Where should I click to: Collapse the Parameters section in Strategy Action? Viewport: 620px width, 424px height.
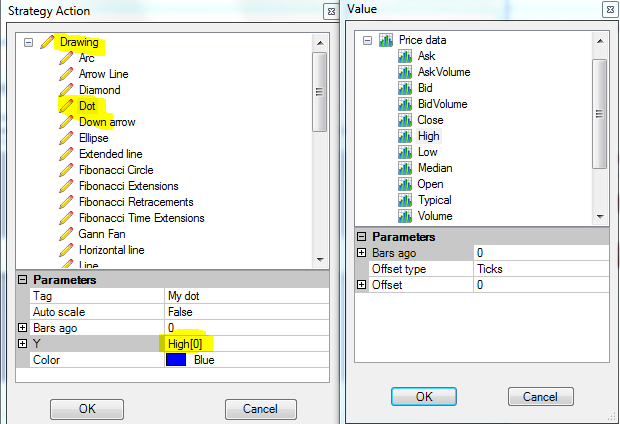point(23,280)
